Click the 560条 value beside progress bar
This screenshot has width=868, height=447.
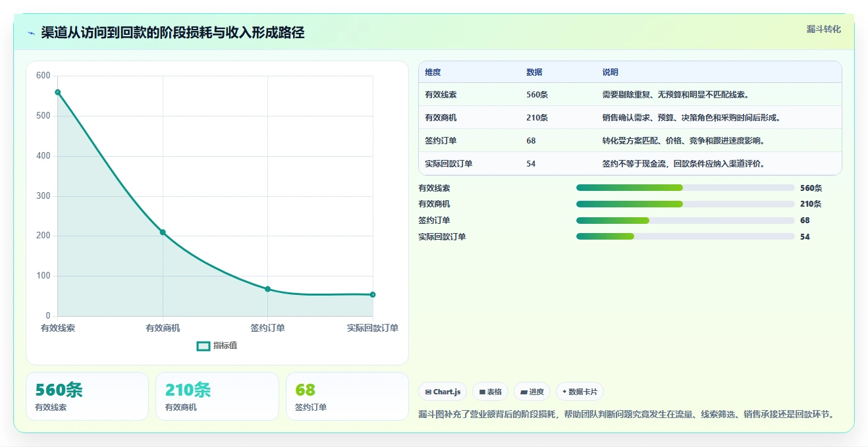pyautogui.click(x=811, y=188)
